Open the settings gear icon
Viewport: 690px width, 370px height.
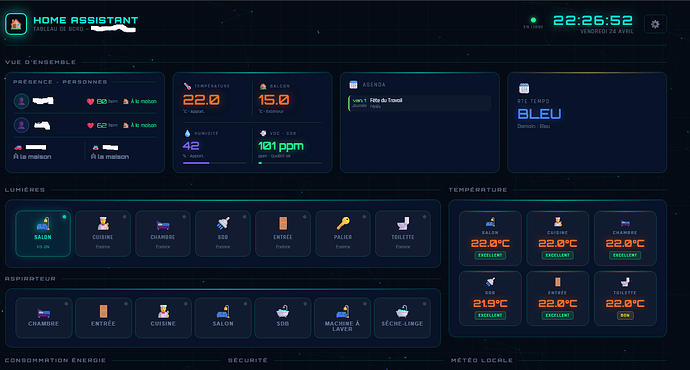click(655, 24)
